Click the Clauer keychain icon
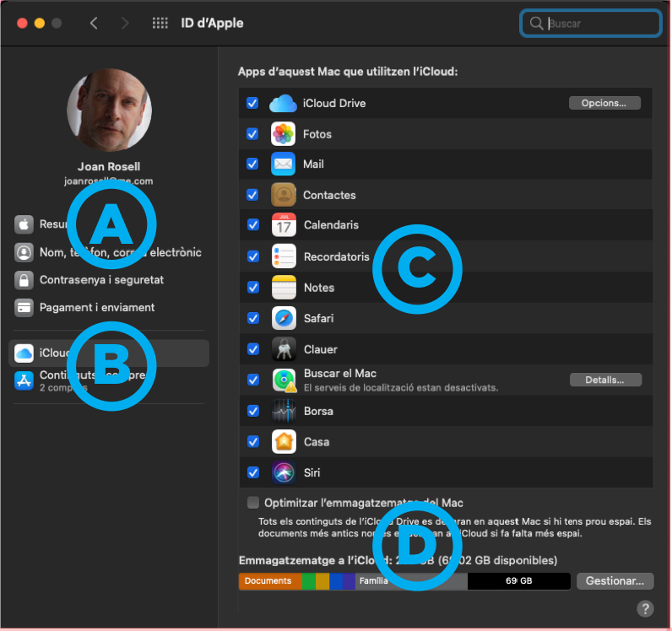Screen dimensions: 672x631 tap(284, 349)
